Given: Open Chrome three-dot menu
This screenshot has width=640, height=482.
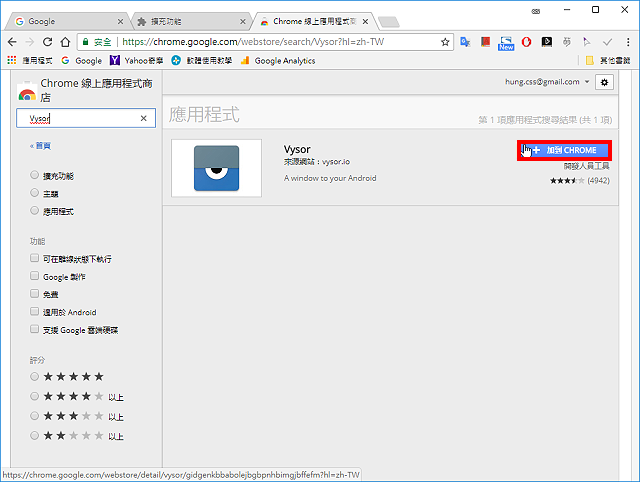Looking at the screenshot, I should click(x=628, y=42).
